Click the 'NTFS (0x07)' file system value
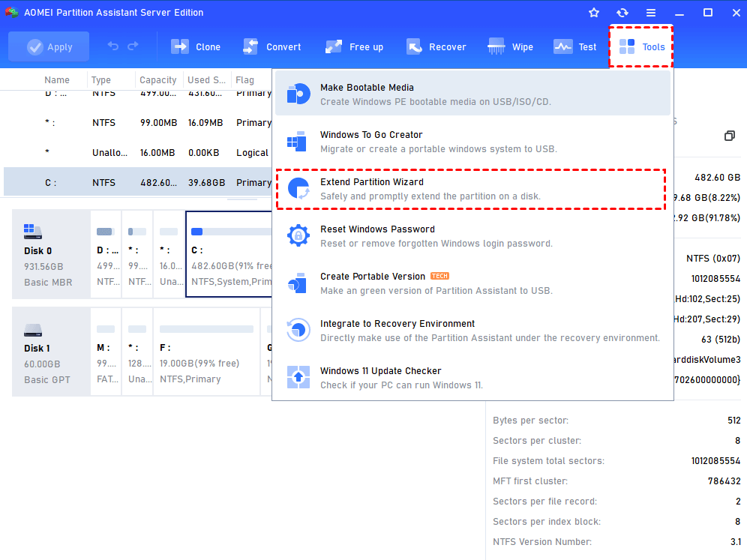The height and width of the screenshot is (560, 747). [x=713, y=259]
